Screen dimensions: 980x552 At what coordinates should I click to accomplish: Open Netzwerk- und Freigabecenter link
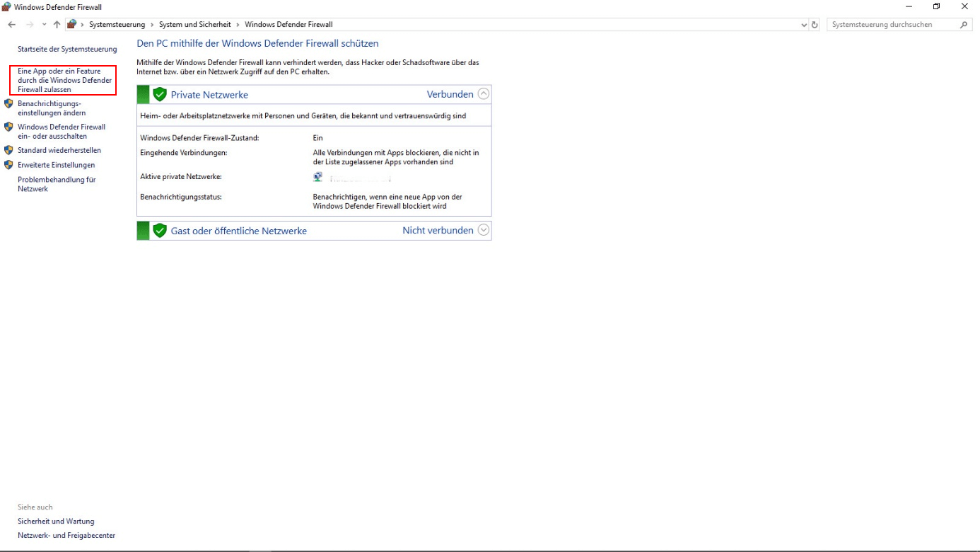point(66,536)
